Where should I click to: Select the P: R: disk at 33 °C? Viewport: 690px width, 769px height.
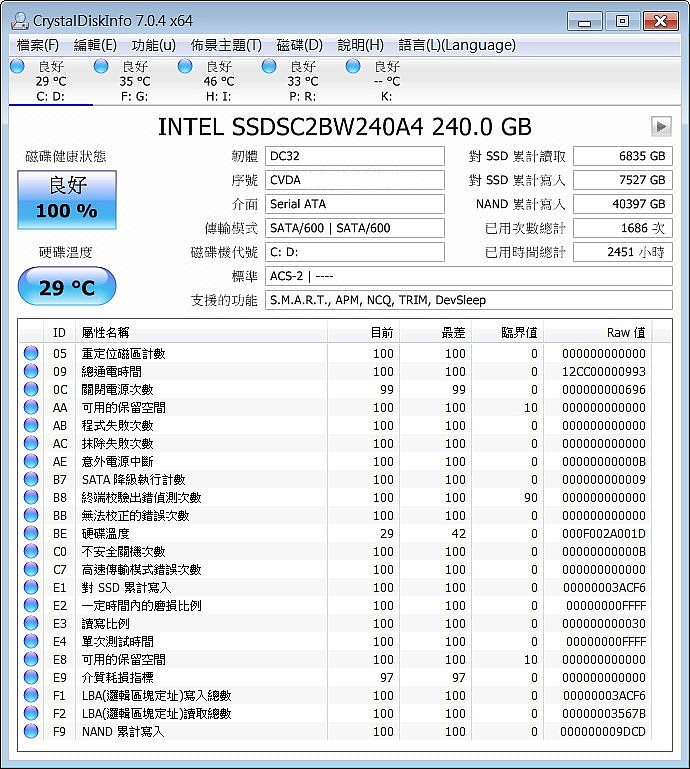click(303, 81)
